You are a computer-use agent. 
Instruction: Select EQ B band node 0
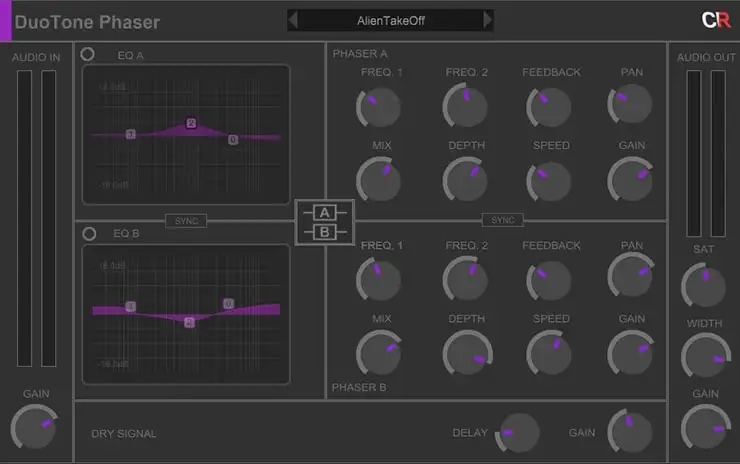point(228,304)
